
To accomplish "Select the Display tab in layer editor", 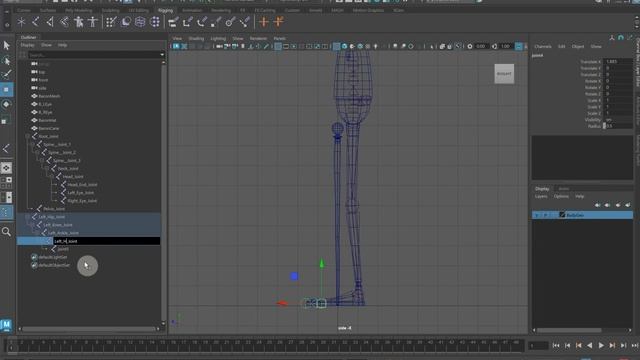I will click(x=542, y=189).
